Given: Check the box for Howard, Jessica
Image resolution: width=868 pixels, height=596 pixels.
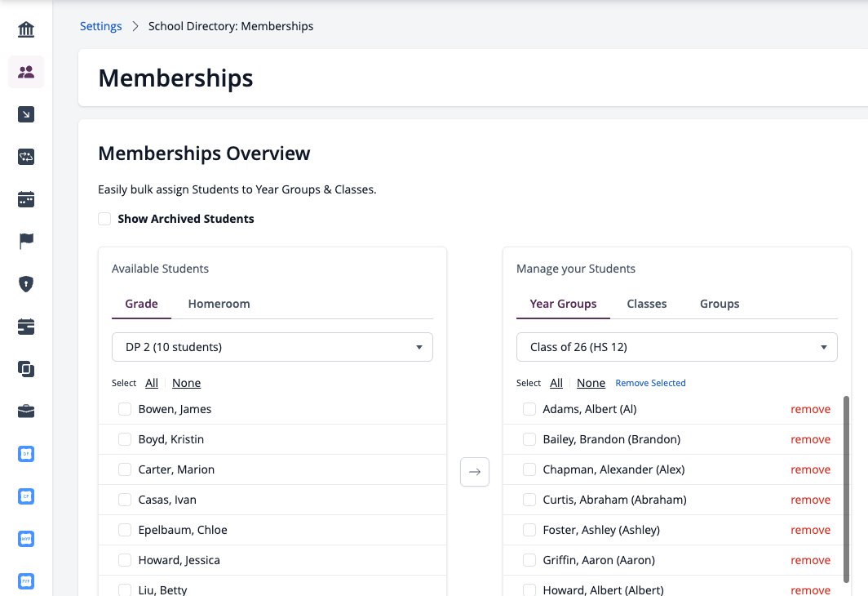Looking at the screenshot, I should pyautogui.click(x=125, y=560).
